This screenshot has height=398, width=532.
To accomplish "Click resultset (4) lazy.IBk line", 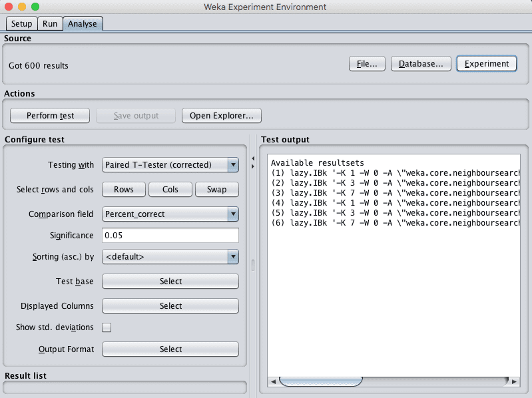I will point(396,203).
